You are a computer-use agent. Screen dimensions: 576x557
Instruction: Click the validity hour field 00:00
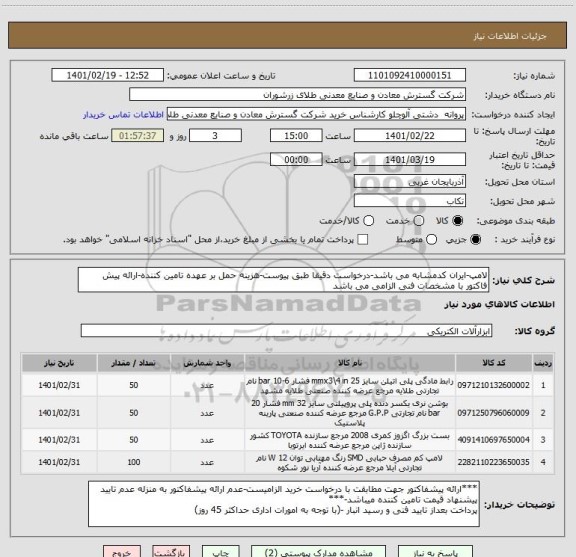click(296, 159)
